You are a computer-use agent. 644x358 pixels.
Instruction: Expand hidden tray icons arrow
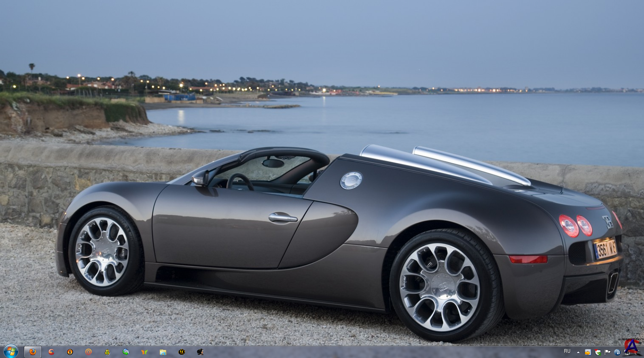coord(578,352)
